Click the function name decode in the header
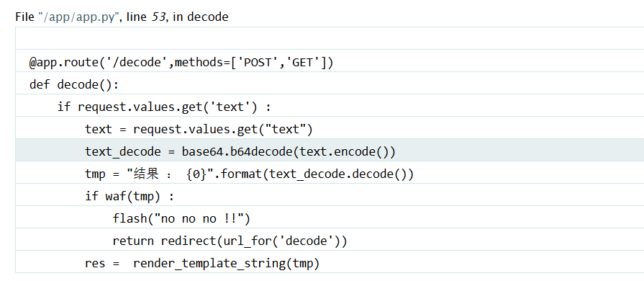 (207, 17)
